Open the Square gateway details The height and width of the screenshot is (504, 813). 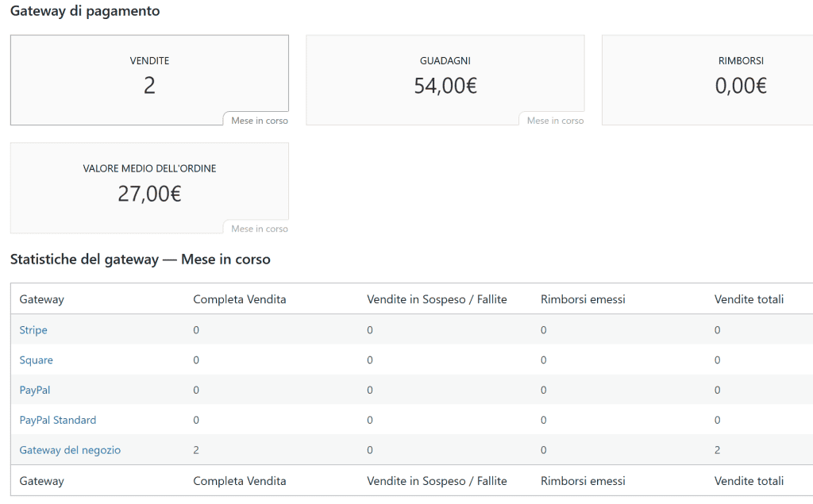click(x=36, y=360)
